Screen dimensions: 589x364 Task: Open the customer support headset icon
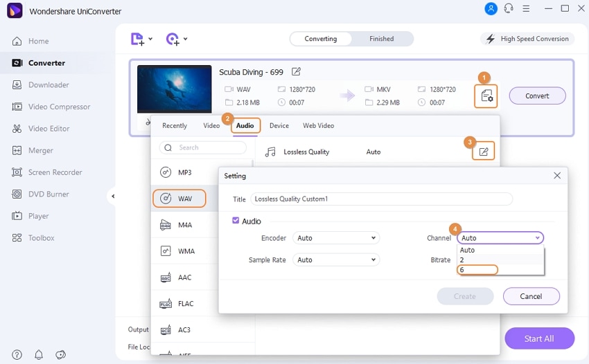click(x=509, y=8)
